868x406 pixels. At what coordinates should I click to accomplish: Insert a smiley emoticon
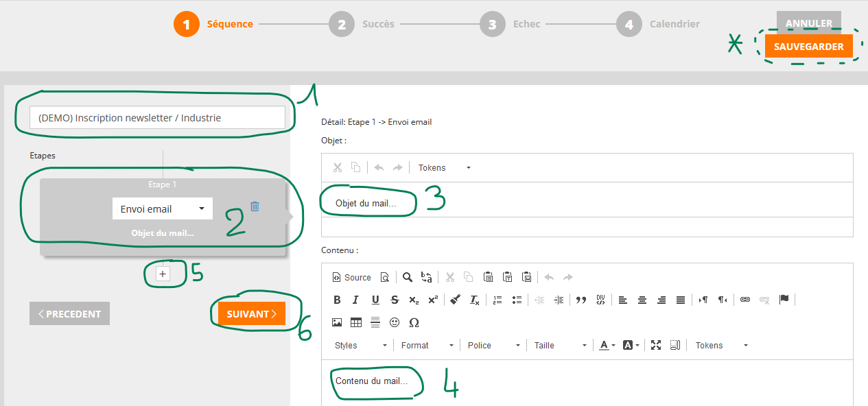point(395,322)
